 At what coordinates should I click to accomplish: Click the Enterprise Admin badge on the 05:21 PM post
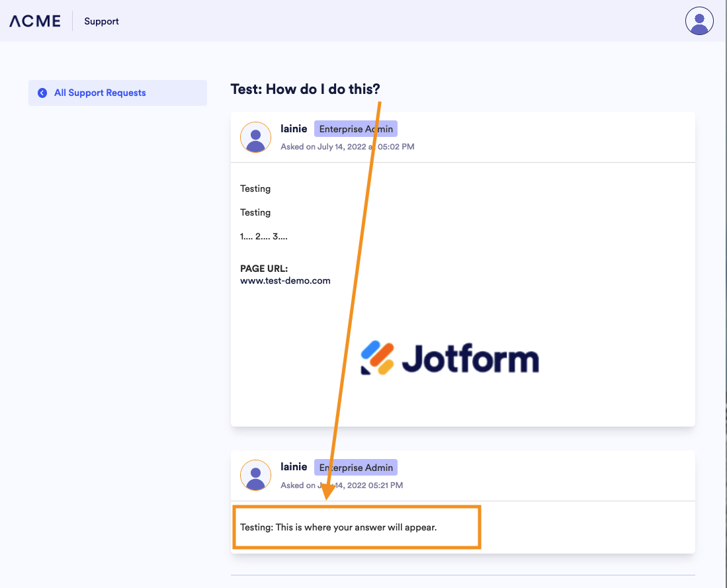356,468
